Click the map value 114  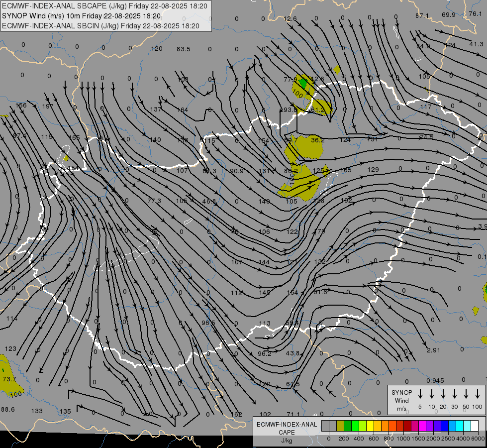[x=12, y=319]
